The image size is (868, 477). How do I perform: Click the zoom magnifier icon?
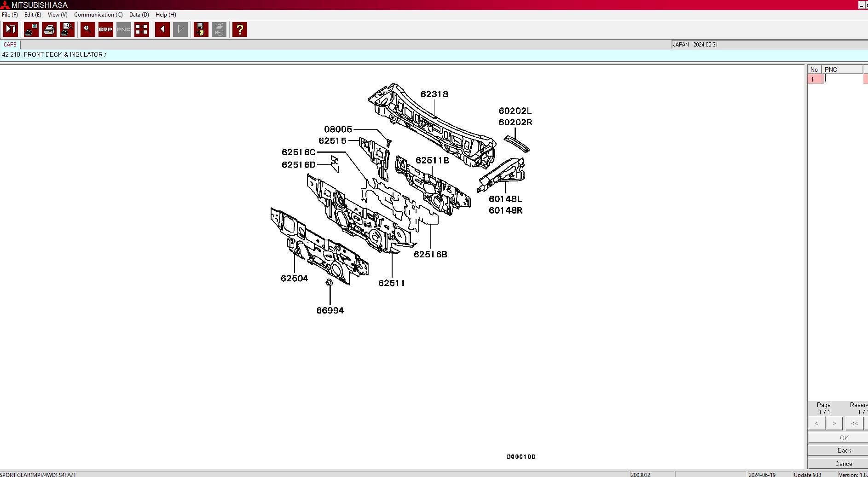pos(87,29)
